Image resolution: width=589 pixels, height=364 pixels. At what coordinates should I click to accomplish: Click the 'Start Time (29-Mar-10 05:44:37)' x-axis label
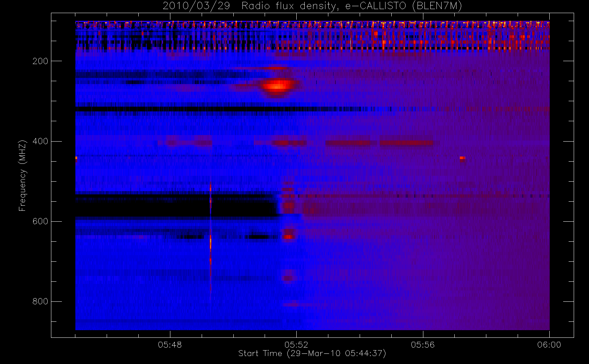pyautogui.click(x=312, y=353)
